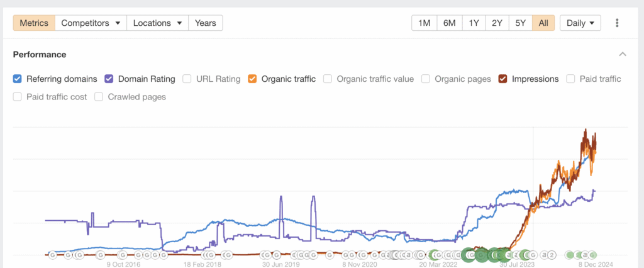Open the Competitors dropdown
The image size is (644, 268).
(91, 23)
